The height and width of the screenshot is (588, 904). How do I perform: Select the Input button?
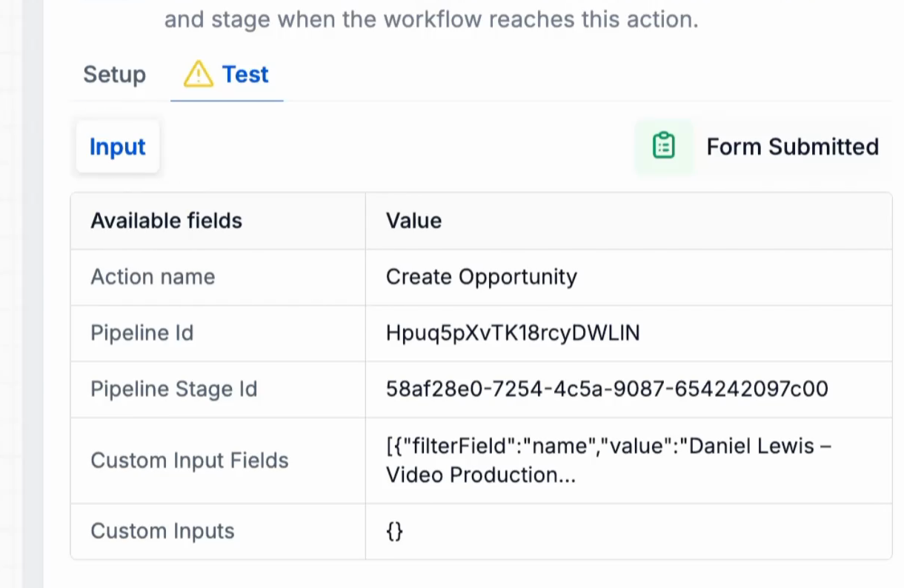tap(118, 147)
